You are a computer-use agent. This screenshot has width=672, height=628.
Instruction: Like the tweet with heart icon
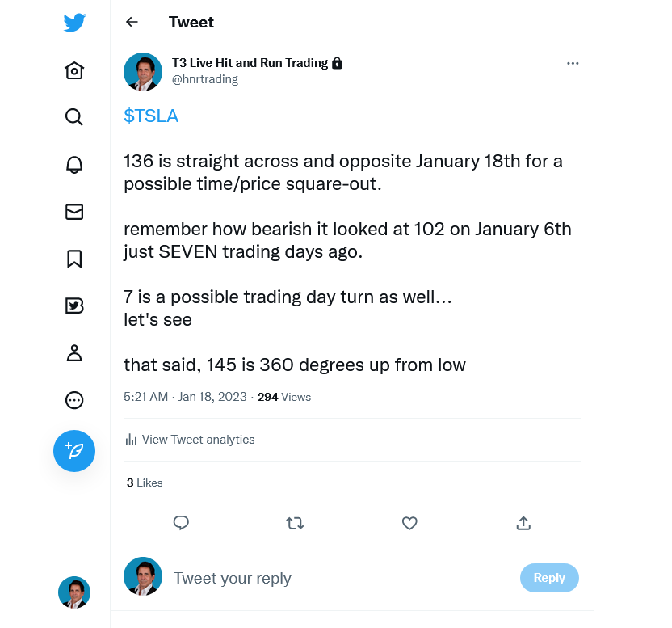(x=409, y=523)
